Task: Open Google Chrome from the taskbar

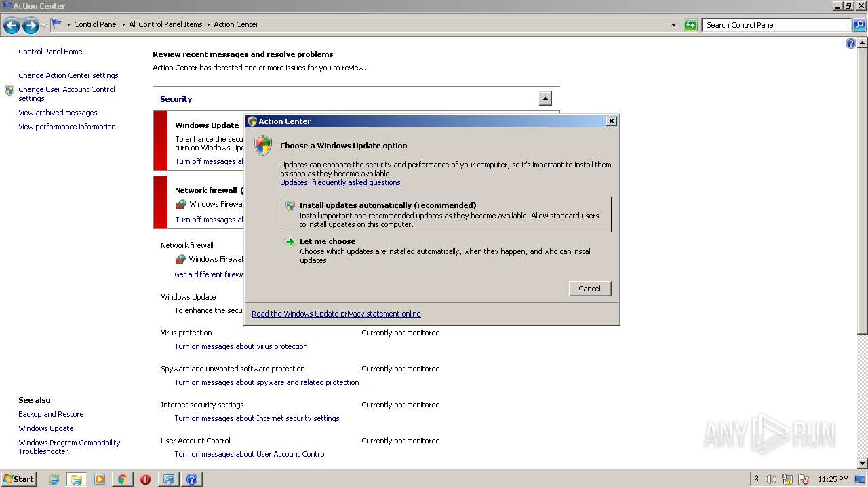Action: [x=123, y=479]
